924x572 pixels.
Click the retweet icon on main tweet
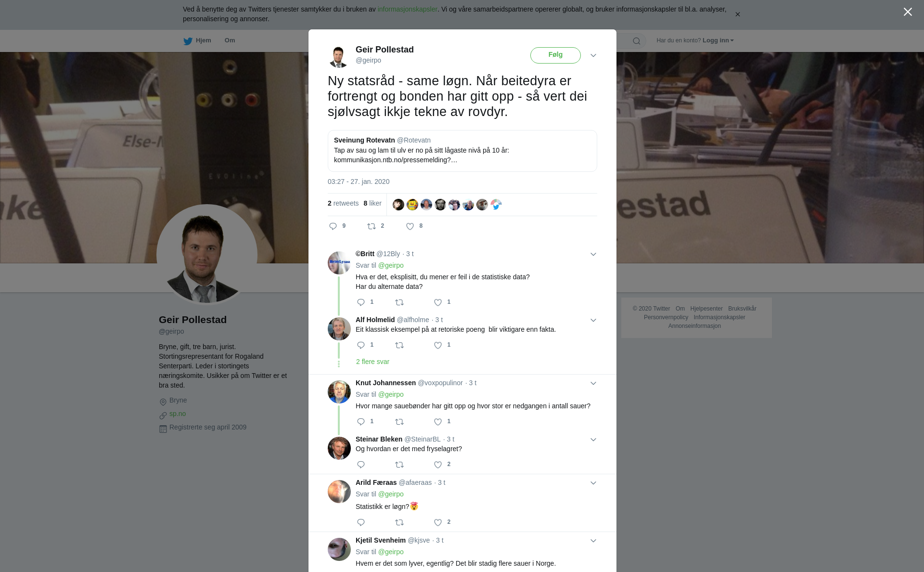click(x=372, y=226)
